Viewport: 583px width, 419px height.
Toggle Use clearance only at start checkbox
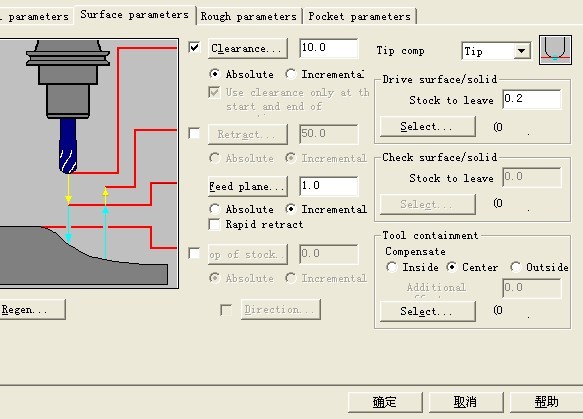point(214,92)
